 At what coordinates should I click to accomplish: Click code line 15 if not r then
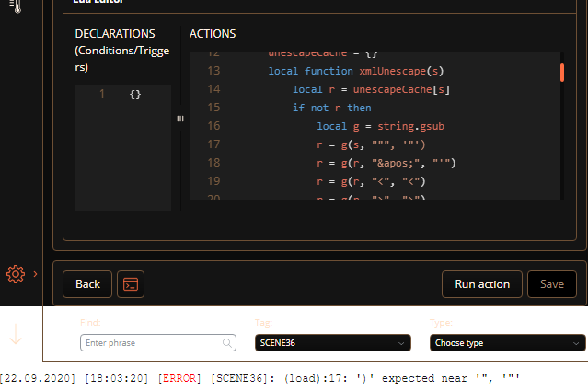(332, 108)
